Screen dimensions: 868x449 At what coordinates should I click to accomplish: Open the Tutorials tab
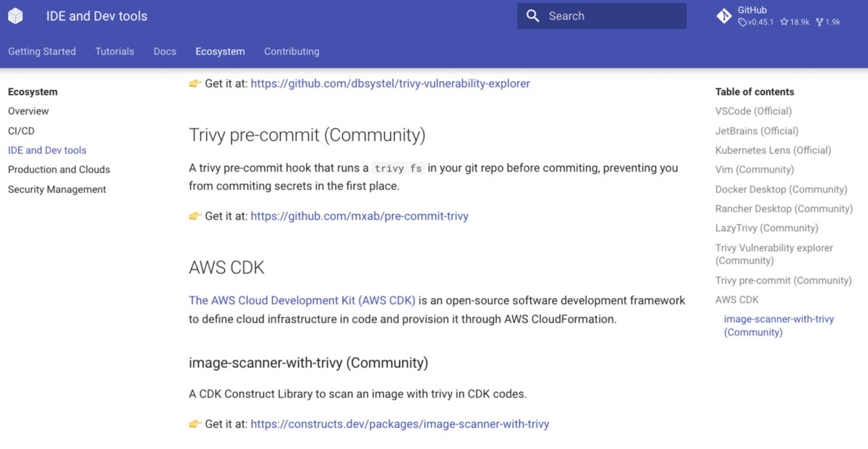115,51
